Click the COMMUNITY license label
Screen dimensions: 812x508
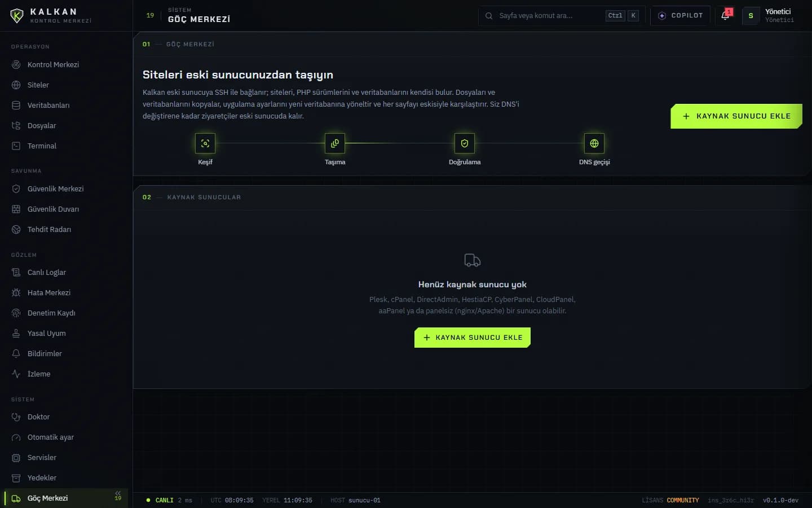(683, 501)
